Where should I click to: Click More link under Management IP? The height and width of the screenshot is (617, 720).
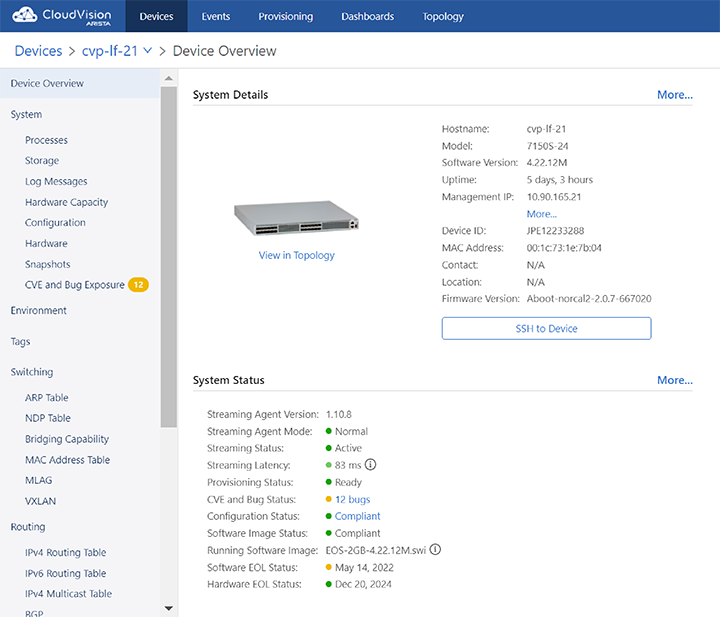[541, 214]
